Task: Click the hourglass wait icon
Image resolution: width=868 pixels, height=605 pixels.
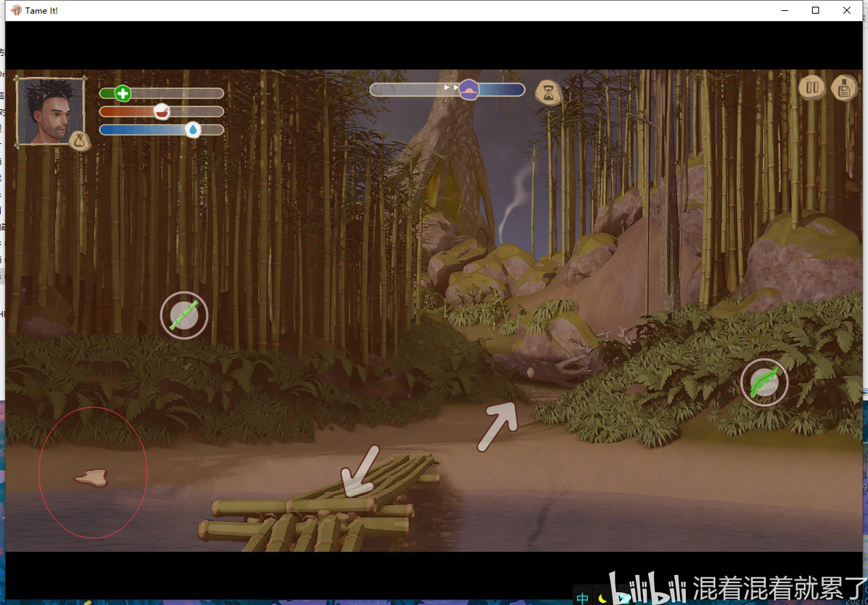Action: click(548, 93)
